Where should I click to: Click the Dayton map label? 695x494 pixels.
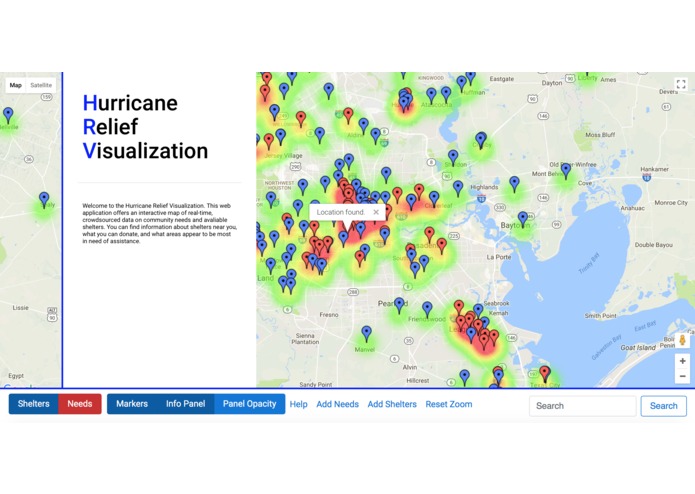coord(552,83)
